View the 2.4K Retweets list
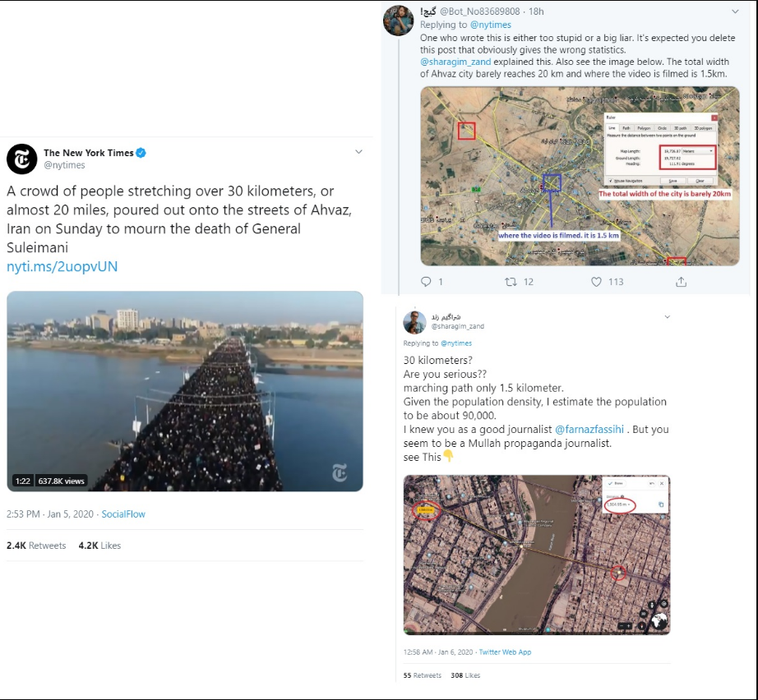 click(36, 546)
